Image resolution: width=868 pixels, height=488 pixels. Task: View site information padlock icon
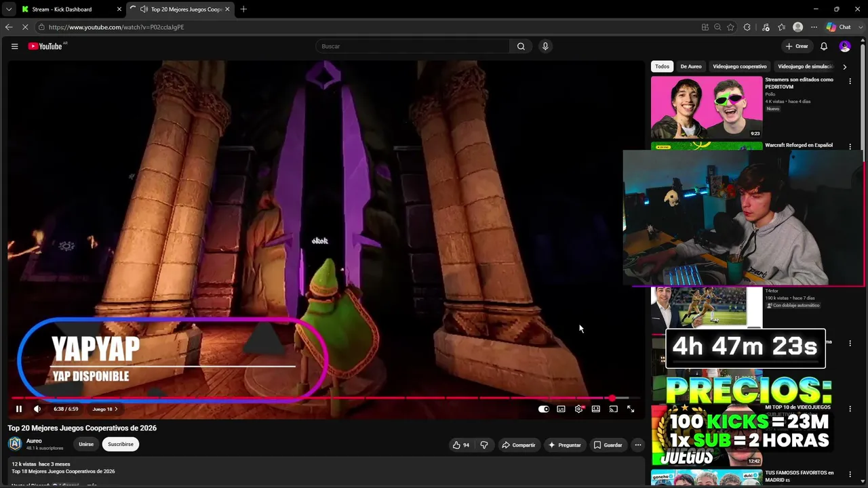(41, 27)
